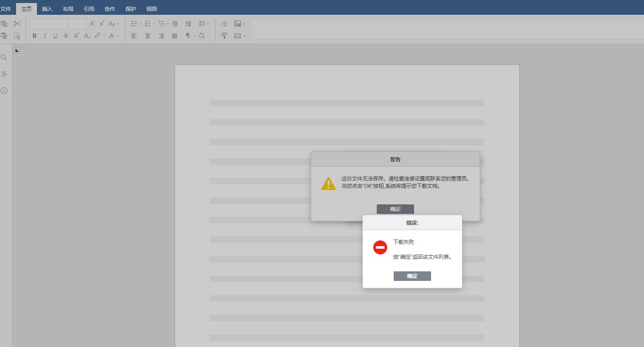Image resolution: width=644 pixels, height=347 pixels.
Task: Click the Paste icon in the toolbar
Action: tap(4, 36)
